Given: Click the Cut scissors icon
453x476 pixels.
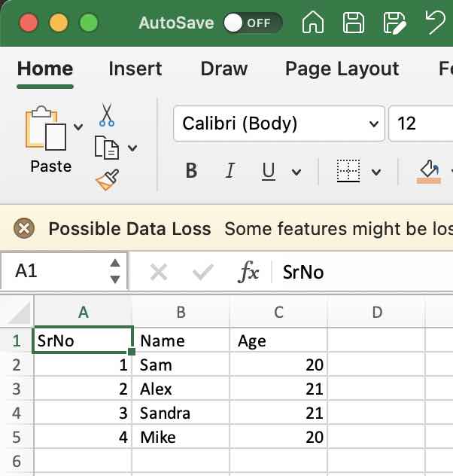Looking at the screenshot, I should tap(106, 115).
